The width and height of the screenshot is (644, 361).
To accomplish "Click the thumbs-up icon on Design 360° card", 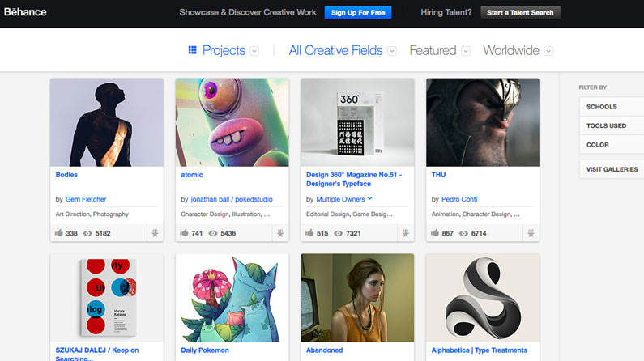I will (x=310, y=233).
